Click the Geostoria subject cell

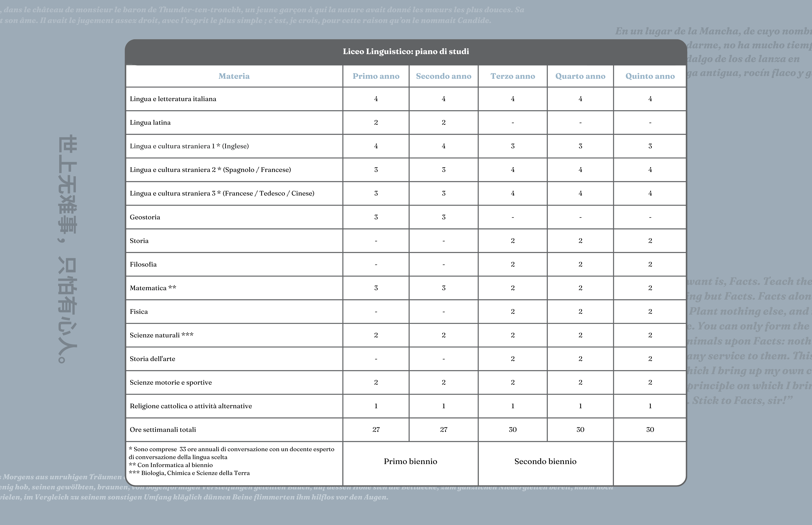[145, 217]
